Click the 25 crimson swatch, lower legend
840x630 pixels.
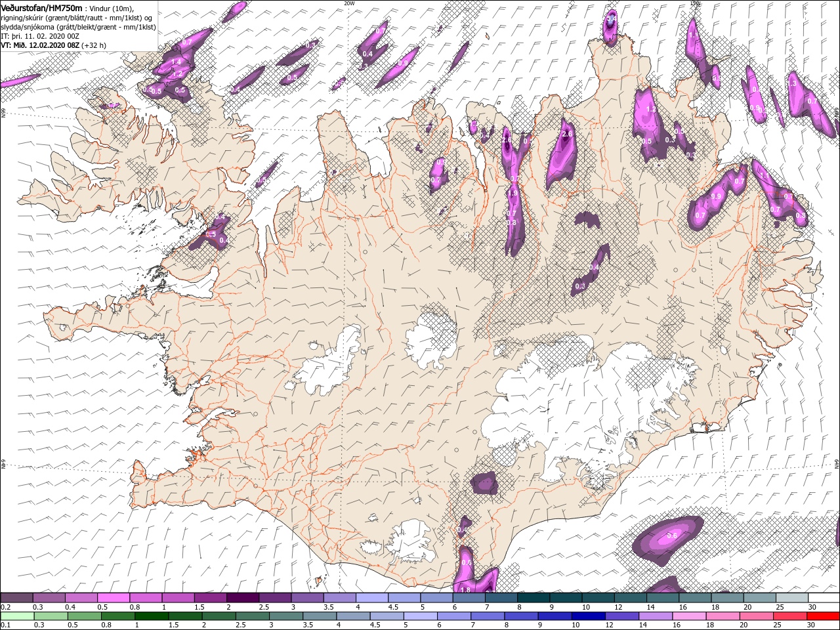pos(789,616)
